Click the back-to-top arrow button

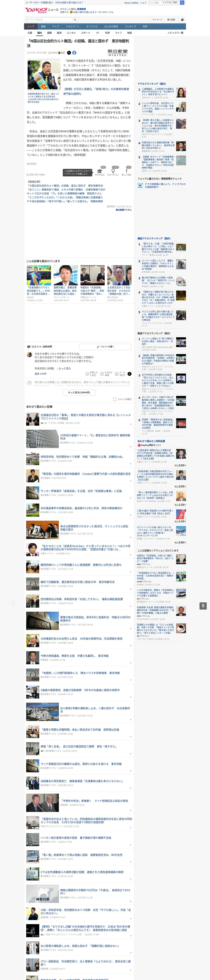(x=203, y=606)
